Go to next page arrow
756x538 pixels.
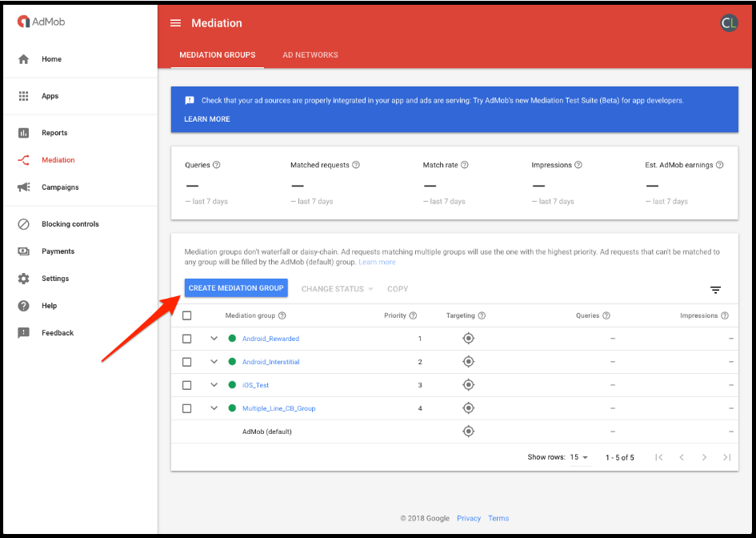coord(704,457)
